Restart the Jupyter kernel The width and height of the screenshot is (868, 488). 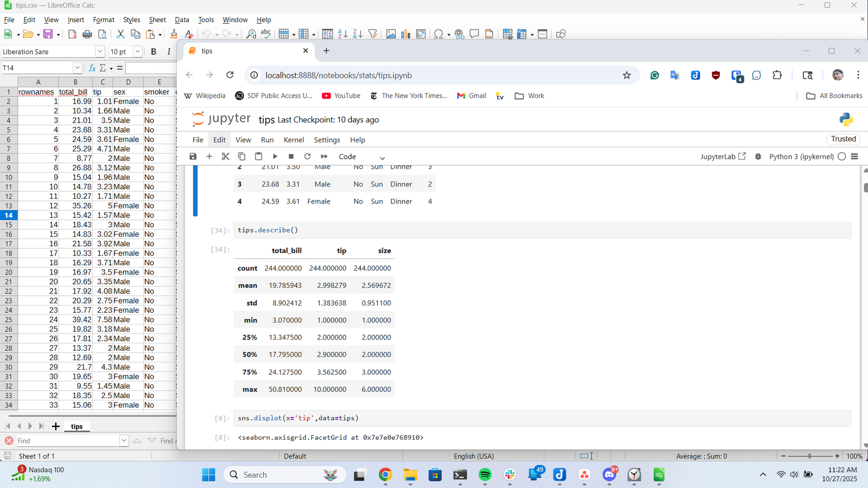tap(307, 156)
